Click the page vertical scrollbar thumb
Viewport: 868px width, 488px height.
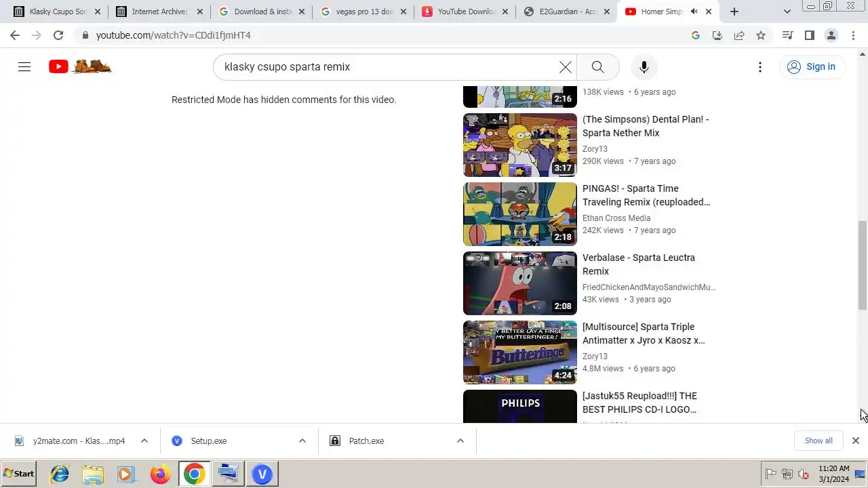(863, 264)
